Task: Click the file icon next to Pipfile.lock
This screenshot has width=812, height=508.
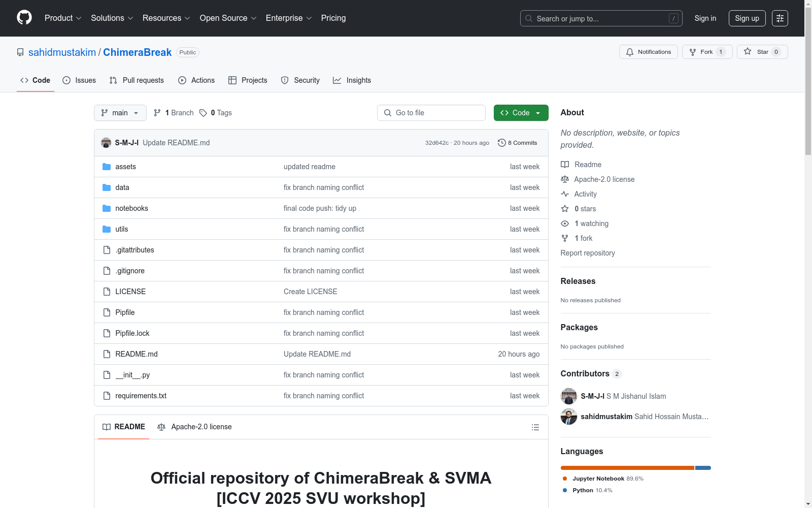Action: coord(107,333)
